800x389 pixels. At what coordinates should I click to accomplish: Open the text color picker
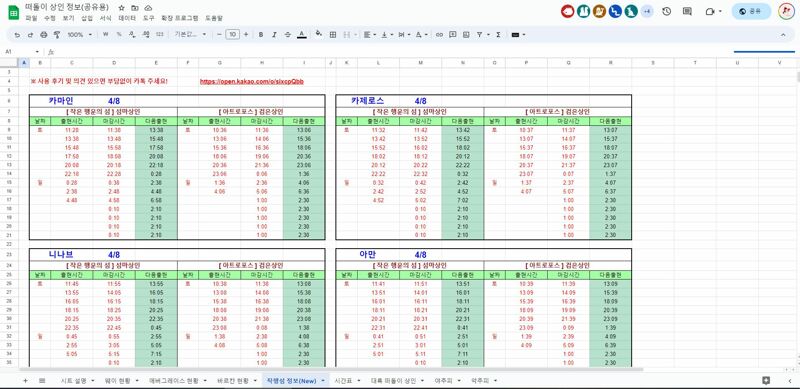[302, 35]
